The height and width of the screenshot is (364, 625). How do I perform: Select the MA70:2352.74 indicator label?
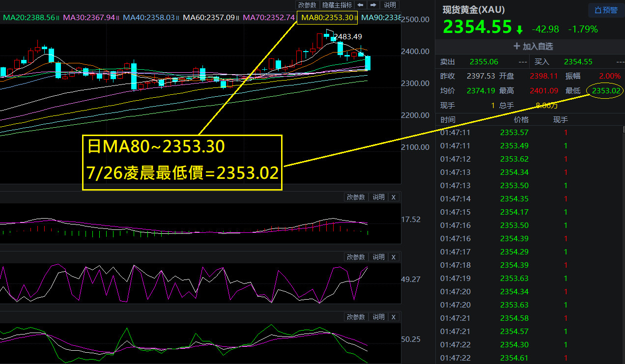point(269,18)
